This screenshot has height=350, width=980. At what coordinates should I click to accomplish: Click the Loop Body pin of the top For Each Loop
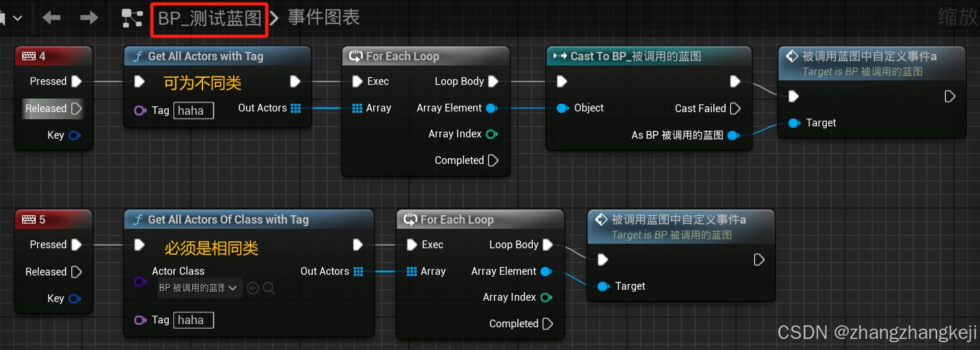[493, 81]
